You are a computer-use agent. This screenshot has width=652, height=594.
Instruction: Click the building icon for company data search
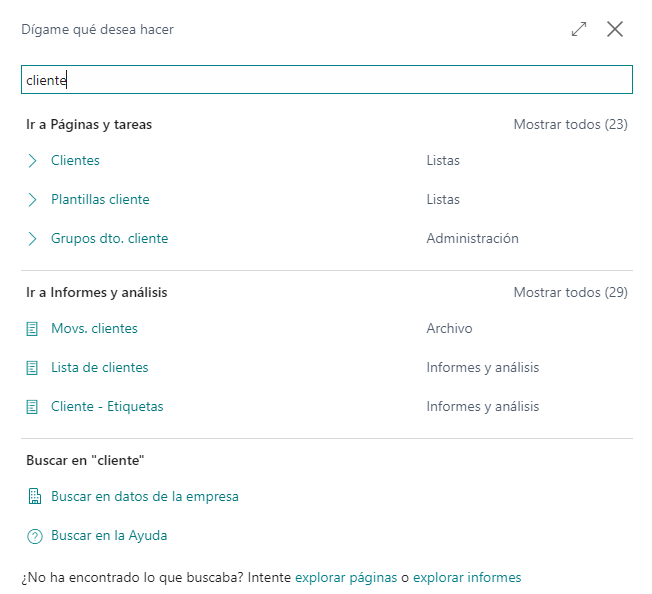tap(35, 496)
